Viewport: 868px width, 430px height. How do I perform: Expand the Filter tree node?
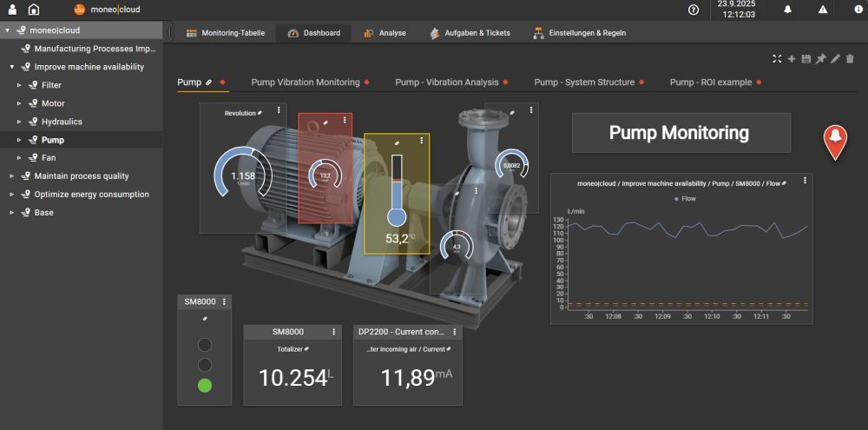click(19, 85)
